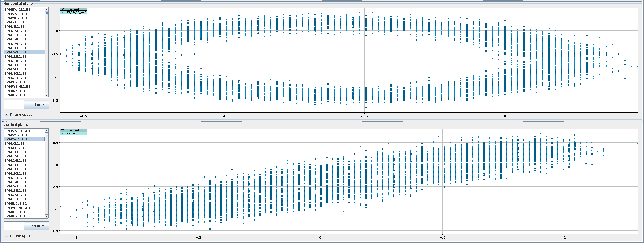Select BPM.28L1.B1 in Horizontal plane list

(24, 69)
